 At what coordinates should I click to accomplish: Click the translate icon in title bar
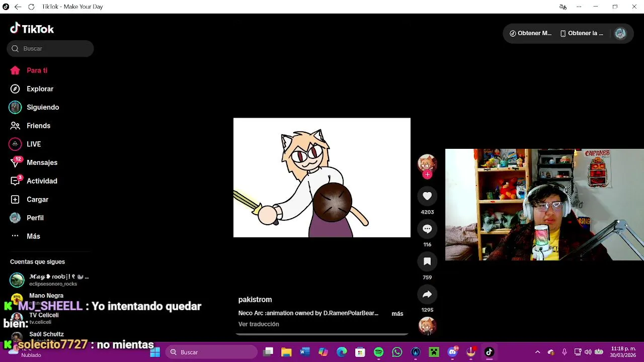(563, 7)
